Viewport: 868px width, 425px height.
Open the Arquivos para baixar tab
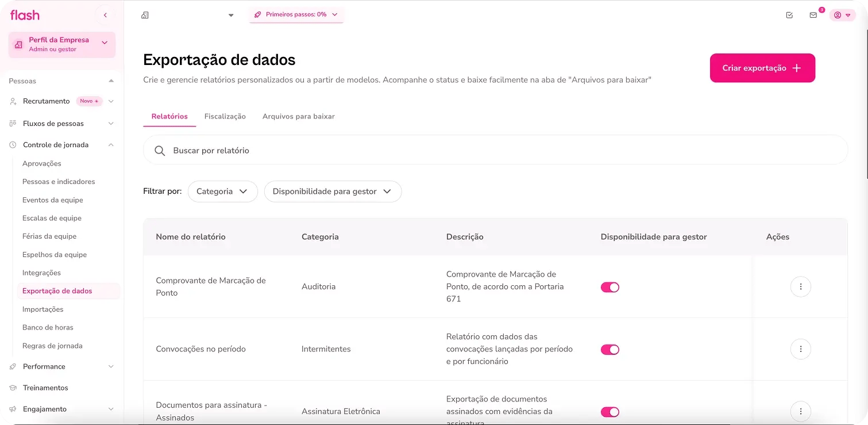point(298,116)
